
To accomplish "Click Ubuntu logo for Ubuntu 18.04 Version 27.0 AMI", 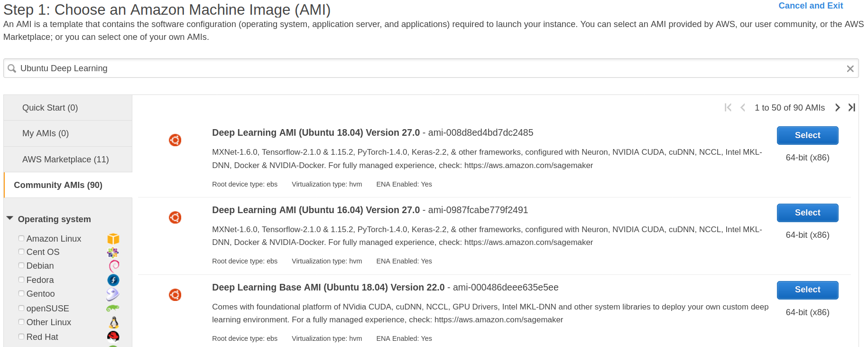I will (x=175, y=140).
